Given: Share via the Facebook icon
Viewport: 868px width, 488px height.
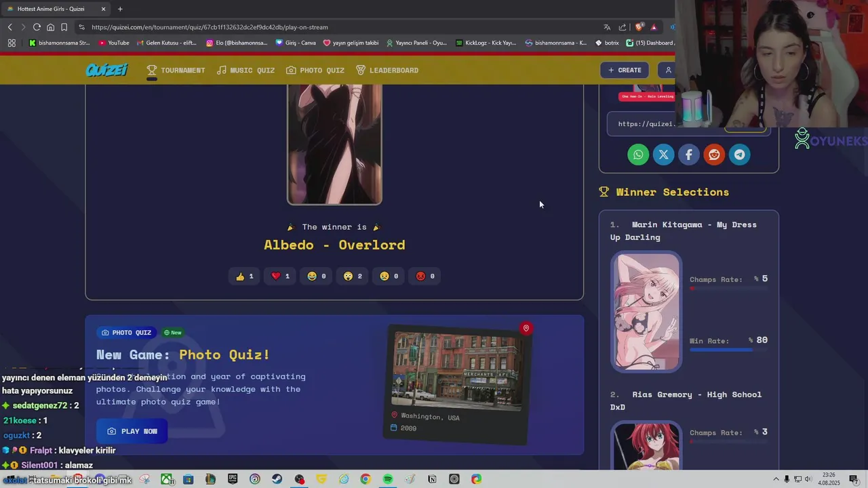Looking at the screenshot, I should (x=689, y=155).
